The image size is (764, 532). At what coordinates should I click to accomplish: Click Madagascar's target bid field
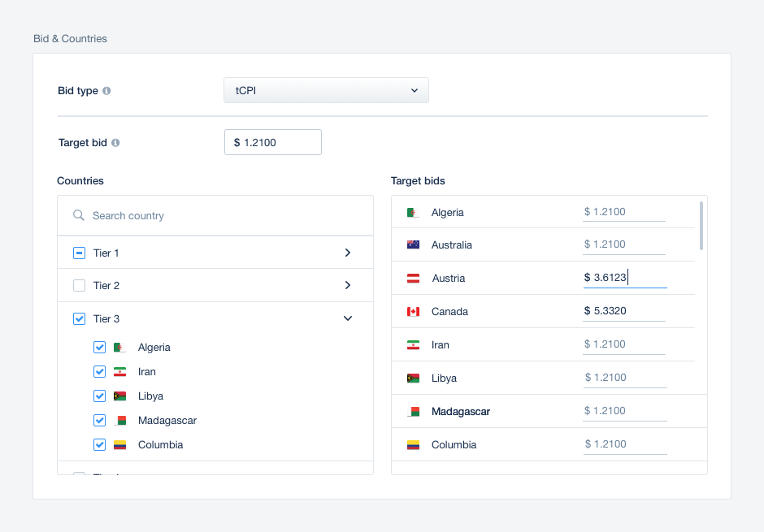625,411
